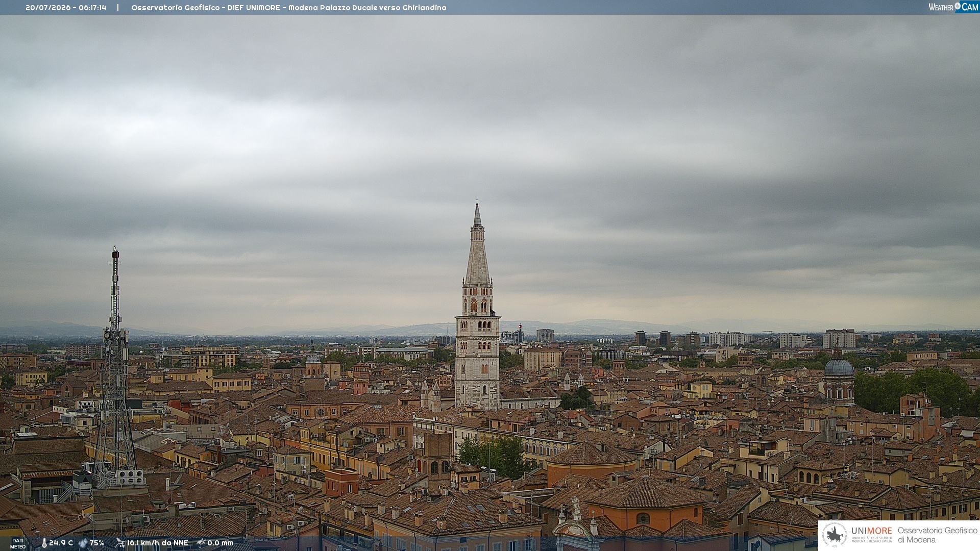980x551 pixels.
Task: Click the UNIMORE university seal emblem
Action: 835,535
